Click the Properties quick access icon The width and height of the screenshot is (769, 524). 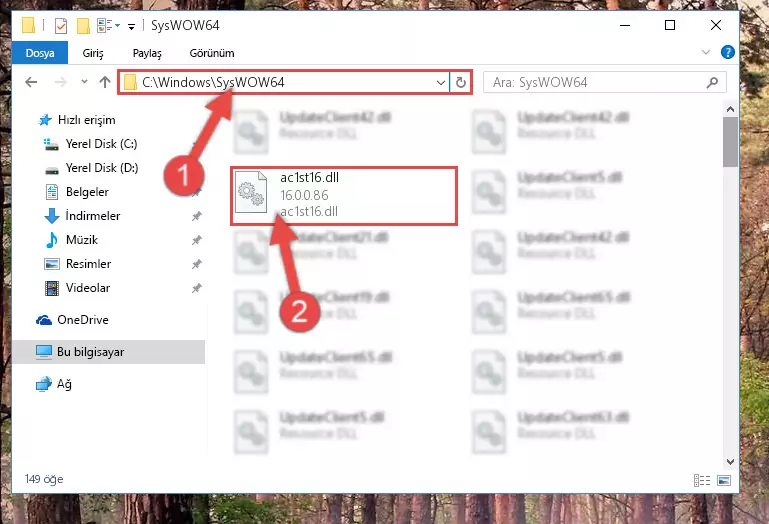[61, 26]
